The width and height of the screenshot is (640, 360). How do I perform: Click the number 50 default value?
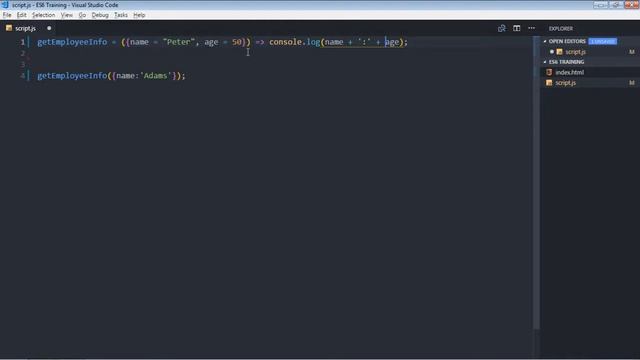237,42
